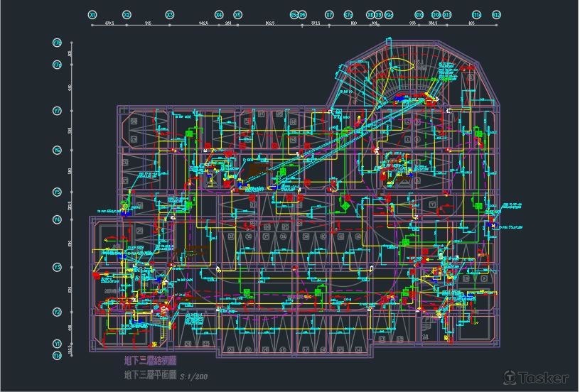
Task: Pick the X10 grid axis marker
Action: [x=419, y=14]
